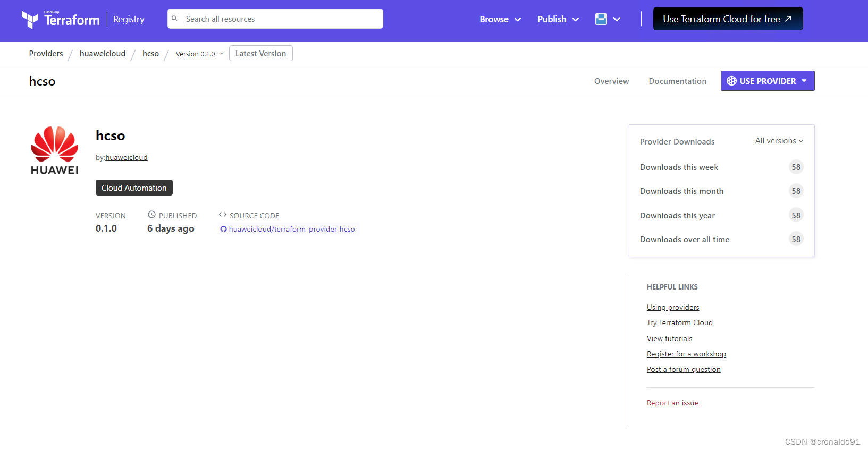
Task: Click the Downloads this year count
Action: [x=796, y=215]
